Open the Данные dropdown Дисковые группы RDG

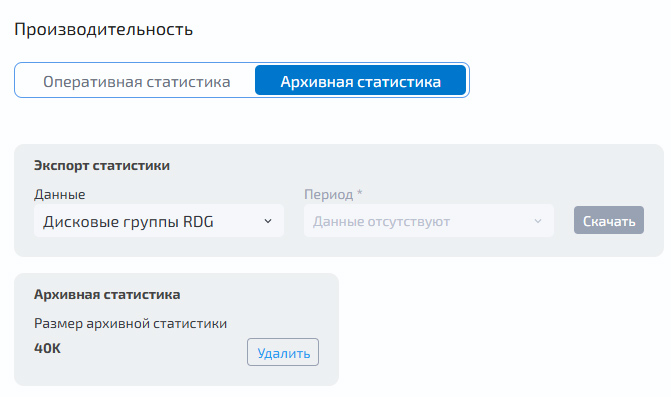[x=159, y=221]
